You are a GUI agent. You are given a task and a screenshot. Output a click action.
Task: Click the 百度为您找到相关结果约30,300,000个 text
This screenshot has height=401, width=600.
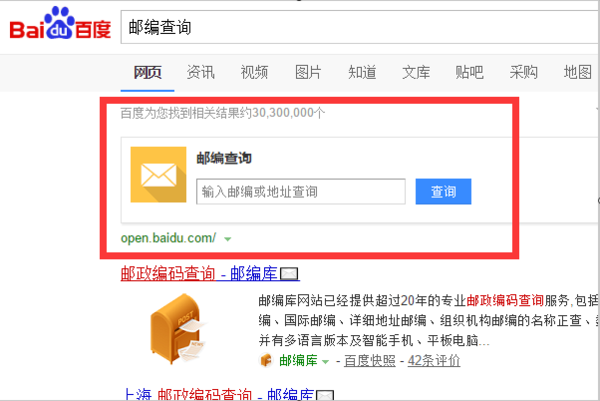[x=223, y=113]
